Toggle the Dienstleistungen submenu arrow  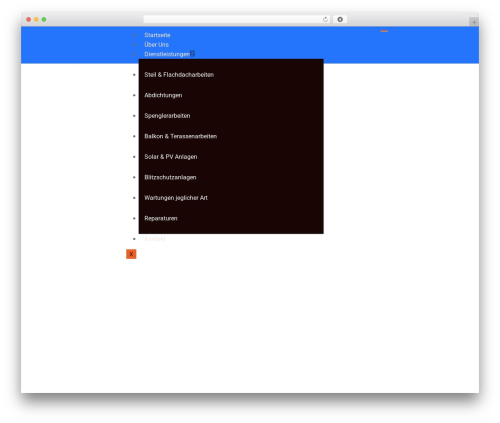[192, 54]
